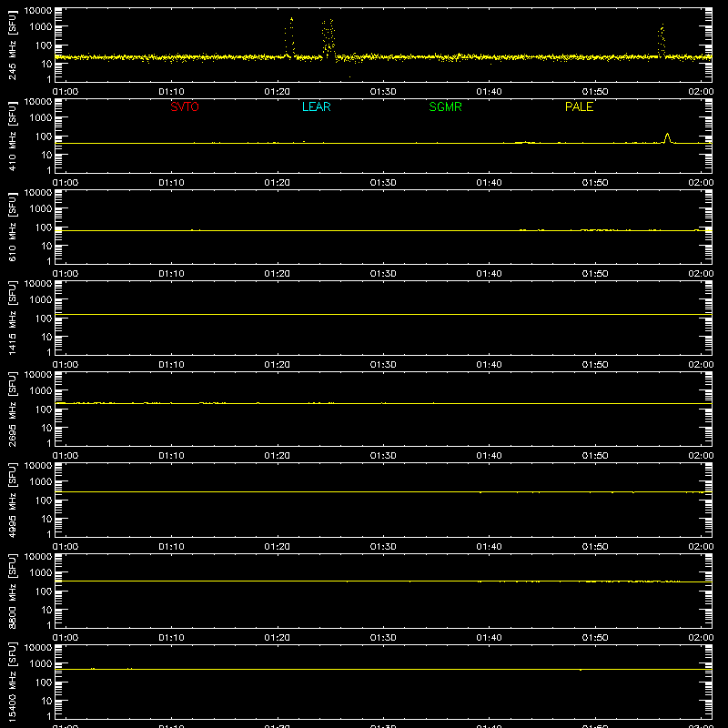Image resolution: width=728 pixels, height=728 pixels.
Task: Click 02:00 label under the 8800 MHz plot
Action: coord(701,638)
